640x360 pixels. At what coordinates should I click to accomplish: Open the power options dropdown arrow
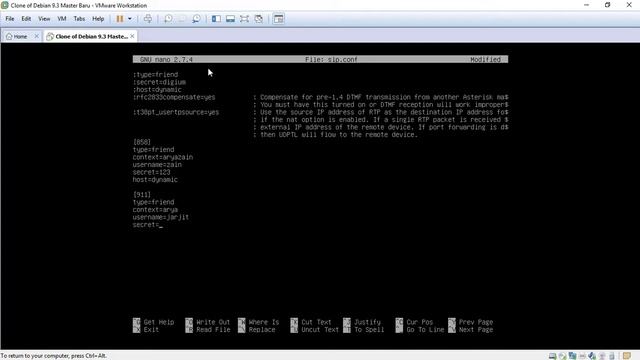130,19
